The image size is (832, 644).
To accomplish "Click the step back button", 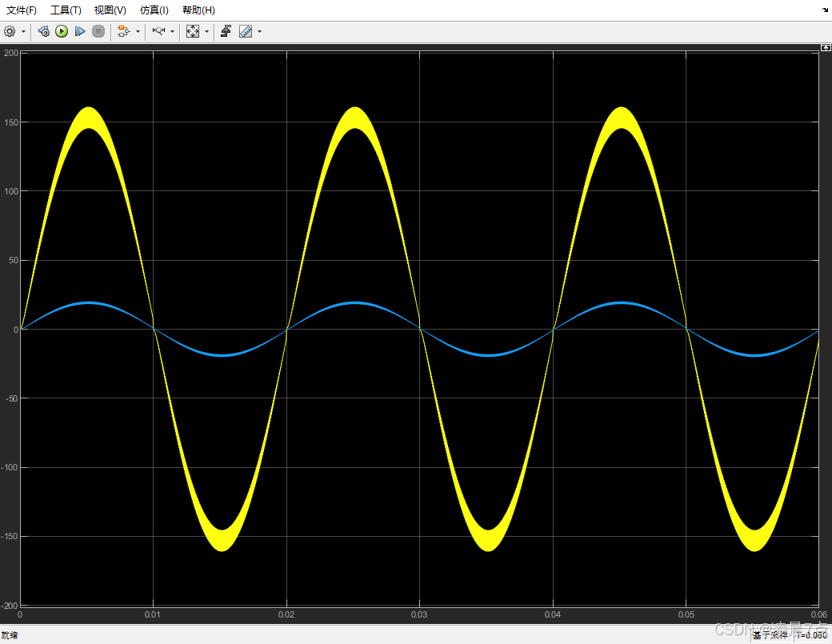I will (44, 32).
